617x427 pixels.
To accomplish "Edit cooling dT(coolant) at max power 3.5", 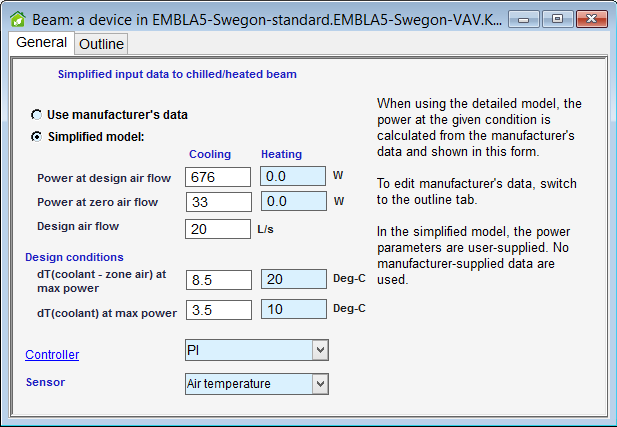I will point(219,310).
